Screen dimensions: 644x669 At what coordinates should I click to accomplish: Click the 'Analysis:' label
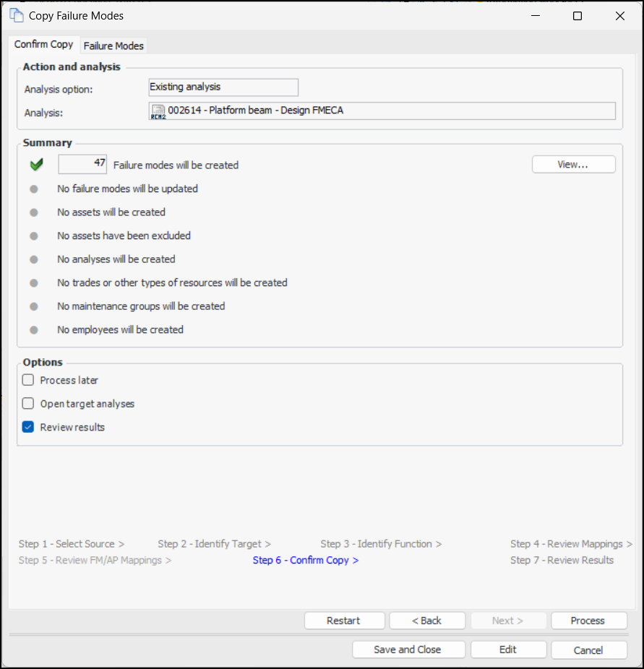[43, 113]
